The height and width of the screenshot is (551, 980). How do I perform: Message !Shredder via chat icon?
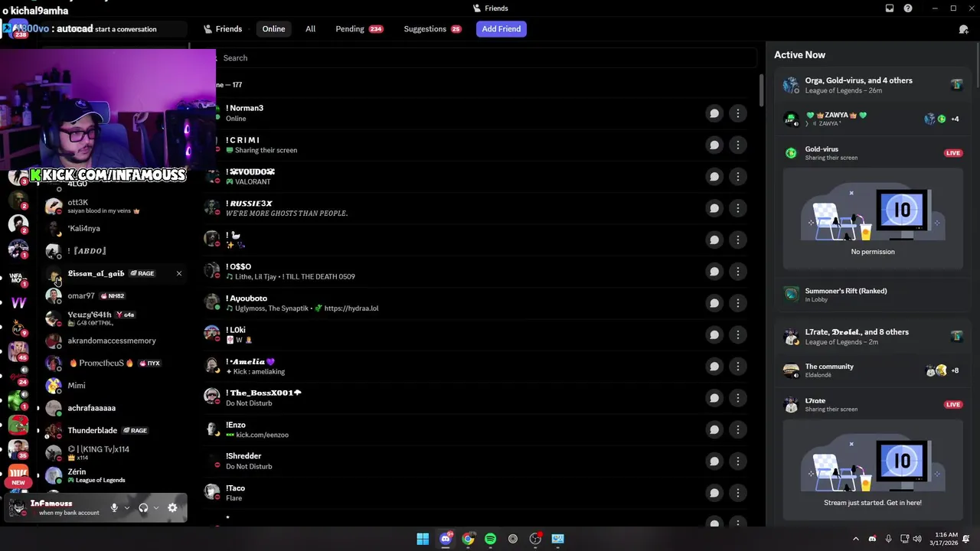click(714, 461)
